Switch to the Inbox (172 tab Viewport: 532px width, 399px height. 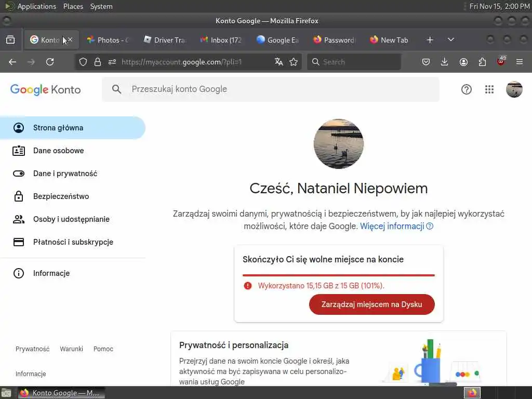pyautogui.click(x=221, y=40)
